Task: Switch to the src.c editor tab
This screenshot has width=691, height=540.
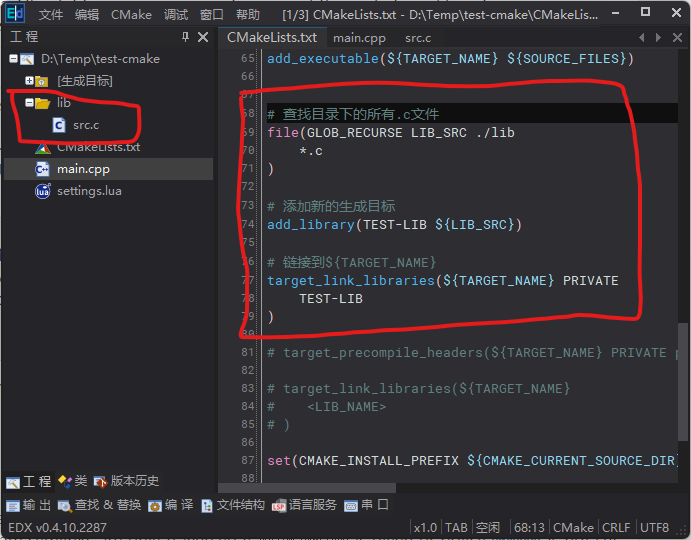Action: tap(418, 38)
